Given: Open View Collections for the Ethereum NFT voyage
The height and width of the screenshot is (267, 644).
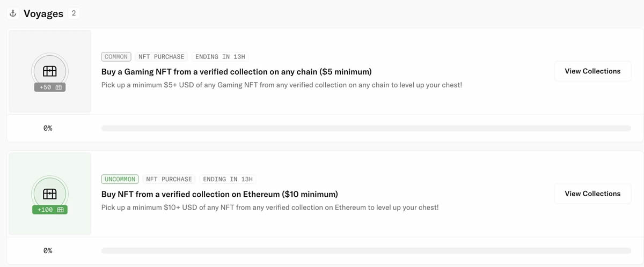Looking at the screenshot, I should 592,194.
